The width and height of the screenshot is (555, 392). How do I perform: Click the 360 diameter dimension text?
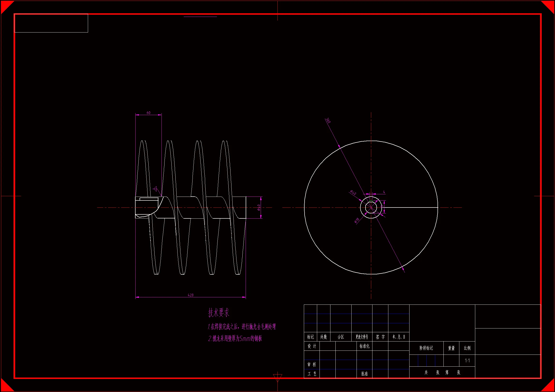click(x=328, y=120)
